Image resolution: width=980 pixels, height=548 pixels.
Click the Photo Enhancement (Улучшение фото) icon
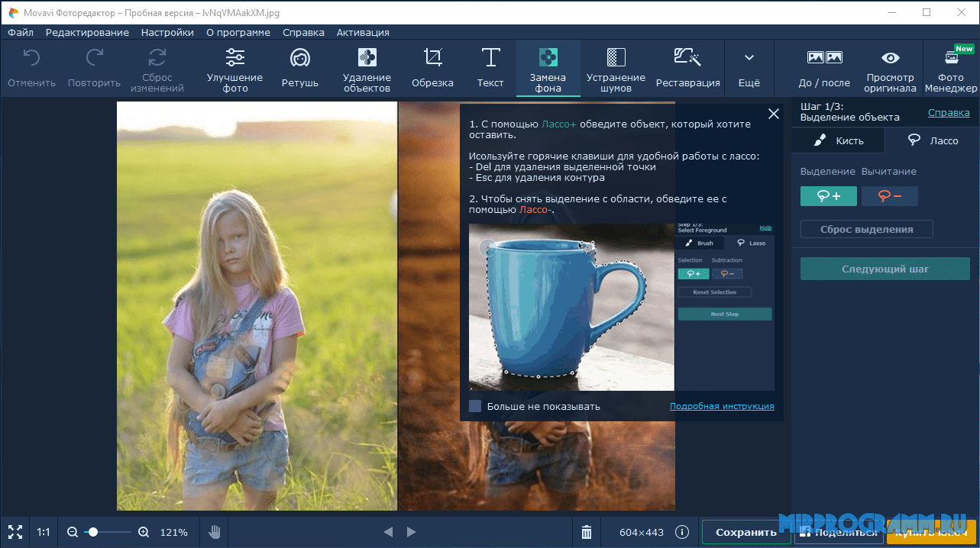[x=234, y=58]
